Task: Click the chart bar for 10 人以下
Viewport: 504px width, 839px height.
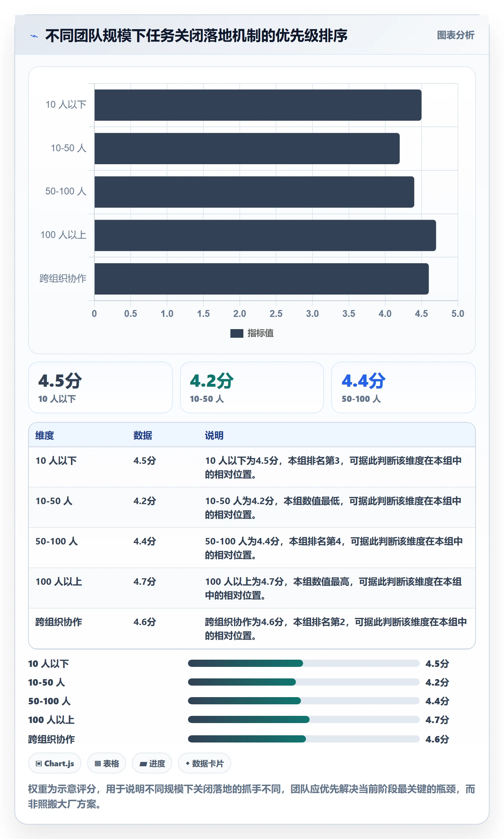Action: coord(258,105)
